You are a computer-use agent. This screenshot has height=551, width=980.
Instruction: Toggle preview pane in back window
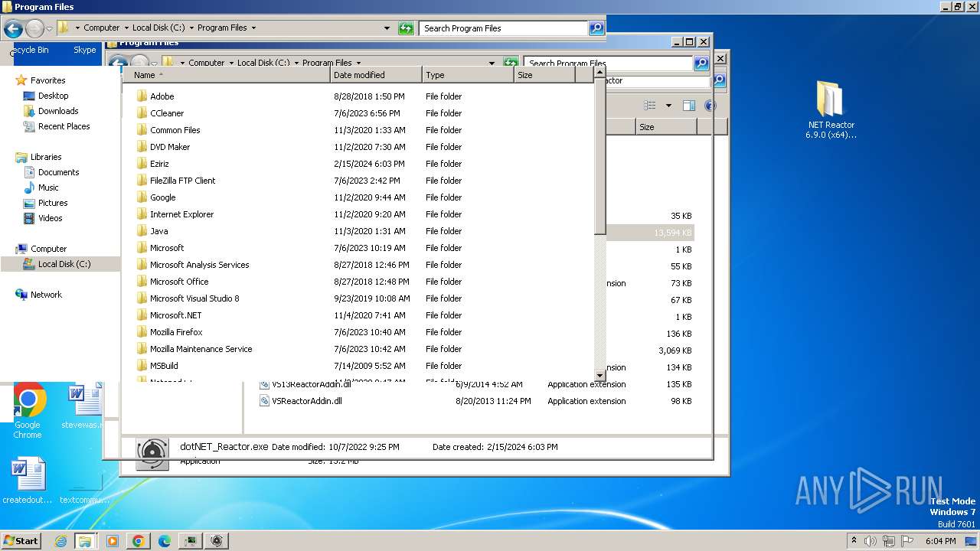[x=688, y=106]
